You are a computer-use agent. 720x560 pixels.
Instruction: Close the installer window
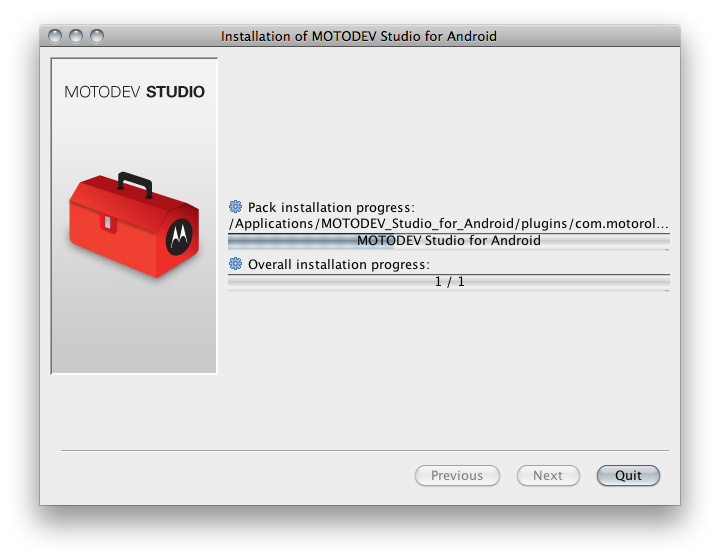point(55,36)
